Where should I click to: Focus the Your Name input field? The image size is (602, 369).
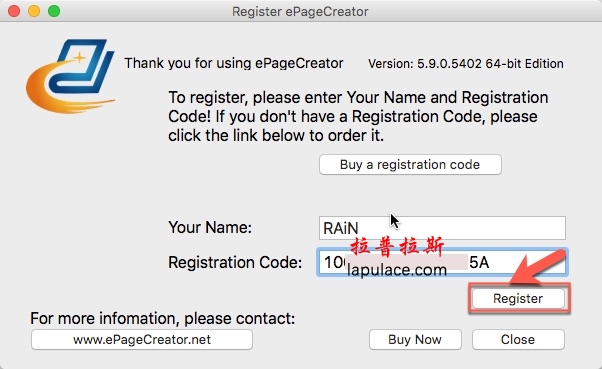[x=442, y=228]
